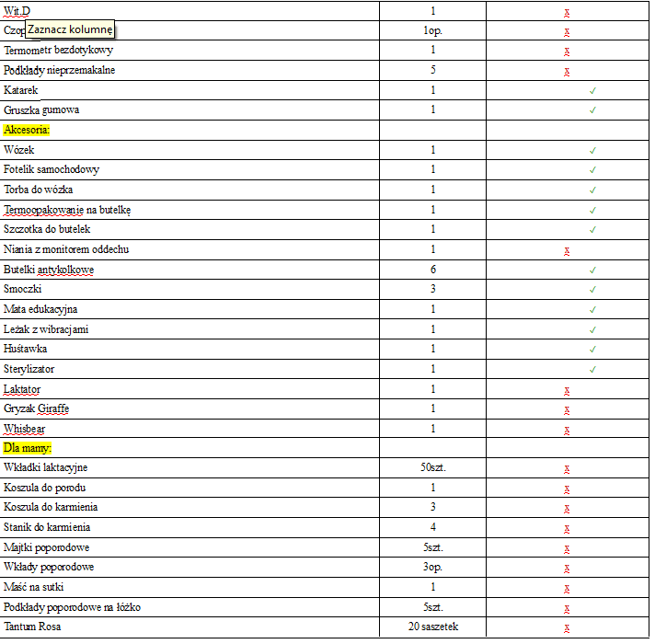Click the 'Termometr bezdotykowy' text
655x644 pixels.
tap(59, 50)
